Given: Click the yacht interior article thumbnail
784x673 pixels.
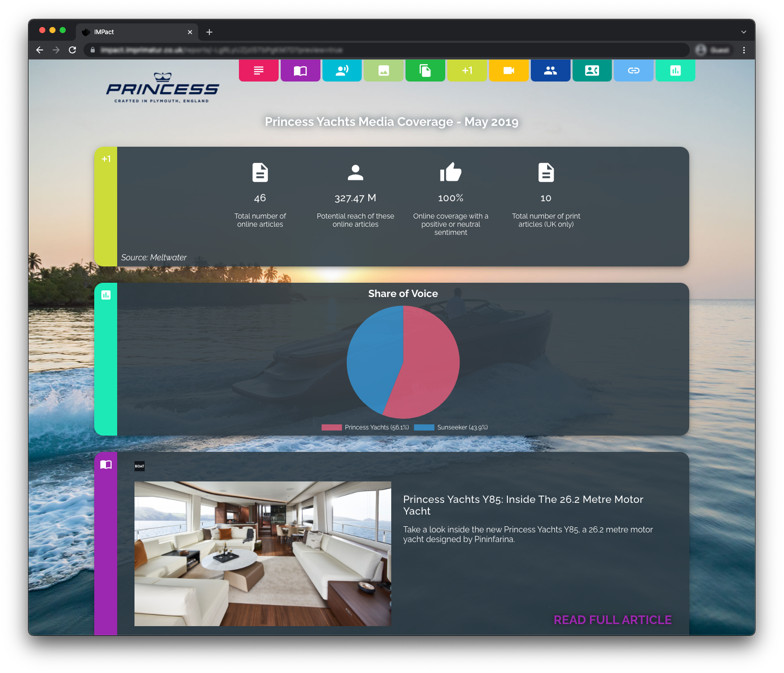Looking at the screenshot, I should (x=262, y=553).
